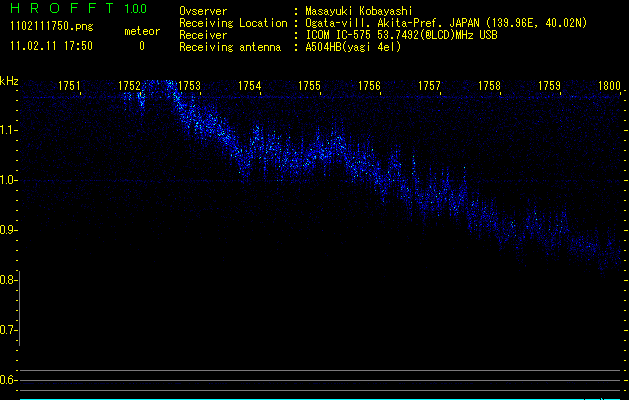
Task: Click time marker 1754
Action: (250, 86)
